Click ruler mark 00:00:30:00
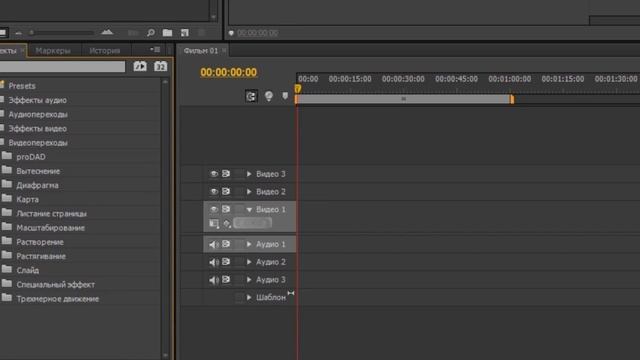This screenshot has width=640, height=360. pos(403,79)
